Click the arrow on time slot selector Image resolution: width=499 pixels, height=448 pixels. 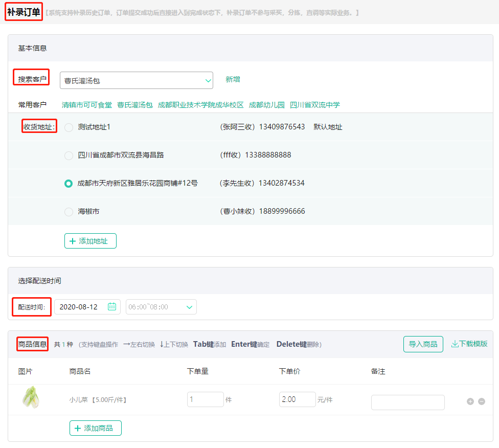point(189,307)
